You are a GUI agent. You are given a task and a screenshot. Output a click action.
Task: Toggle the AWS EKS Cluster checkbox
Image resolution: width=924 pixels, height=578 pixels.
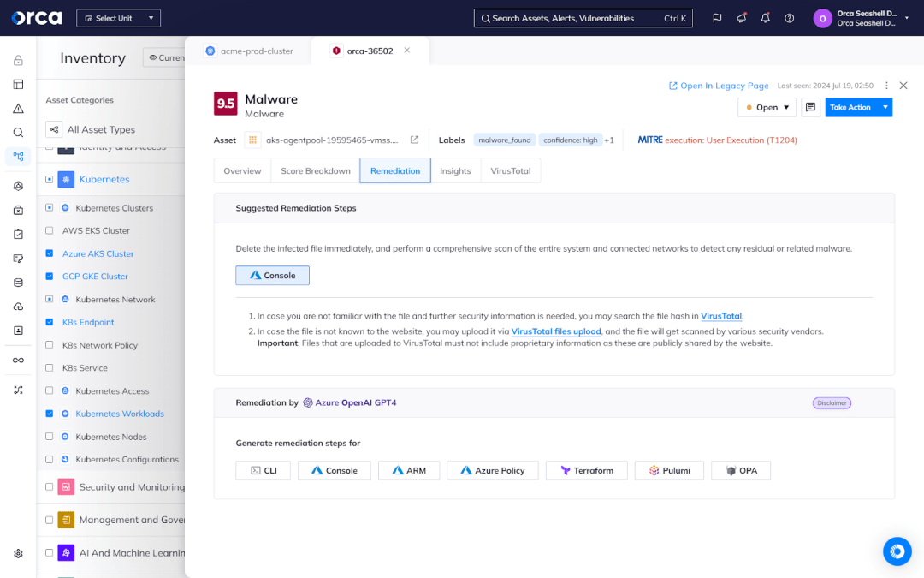click(50, 230)
